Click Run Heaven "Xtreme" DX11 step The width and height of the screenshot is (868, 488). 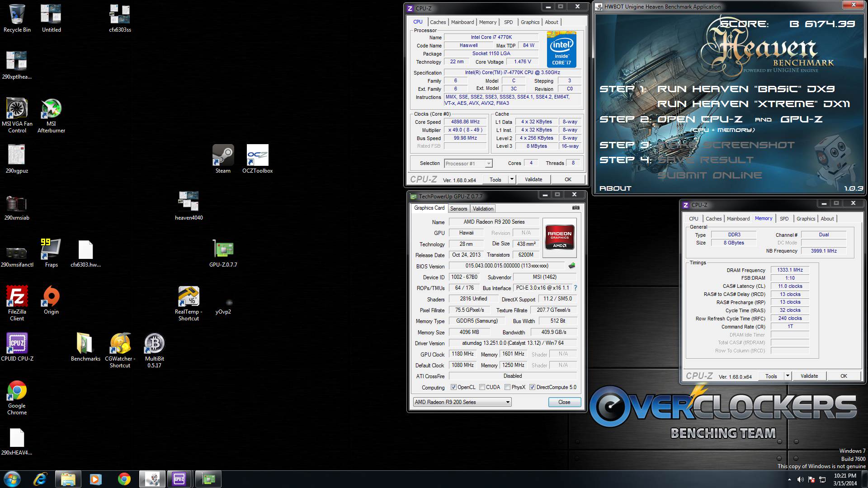[754, 104]
